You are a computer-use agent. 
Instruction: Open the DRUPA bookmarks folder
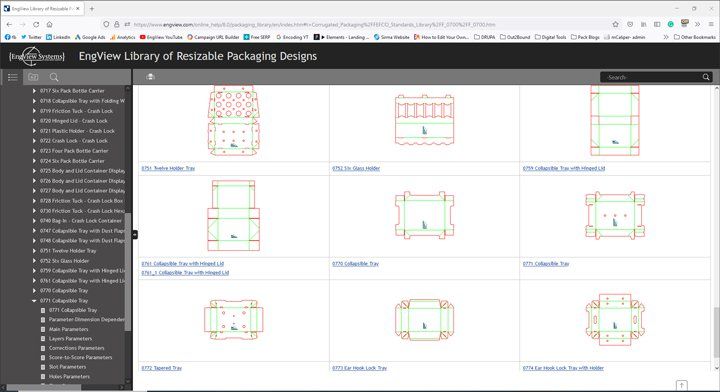484,37
